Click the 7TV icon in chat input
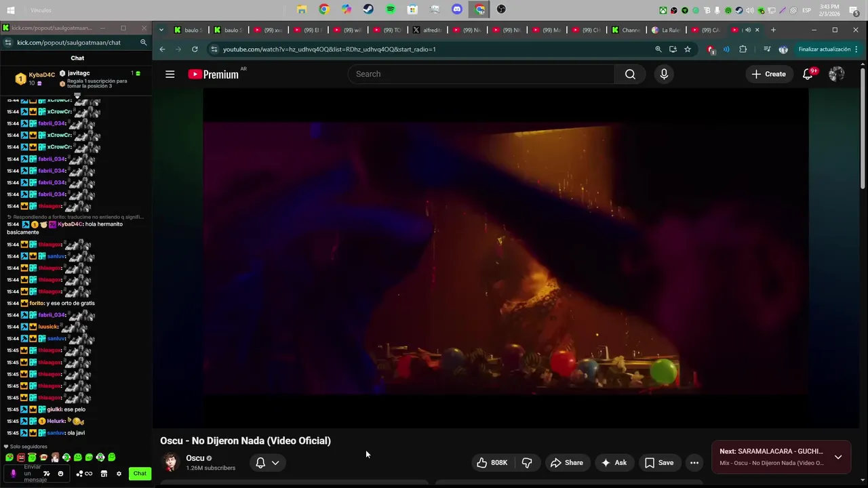868x488 pixels. (47, 474)
